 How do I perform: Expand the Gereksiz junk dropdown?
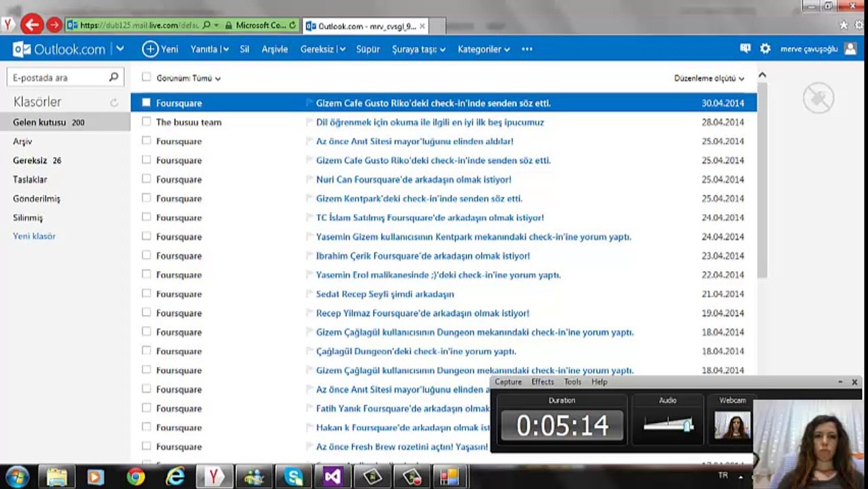click(323, 49)
